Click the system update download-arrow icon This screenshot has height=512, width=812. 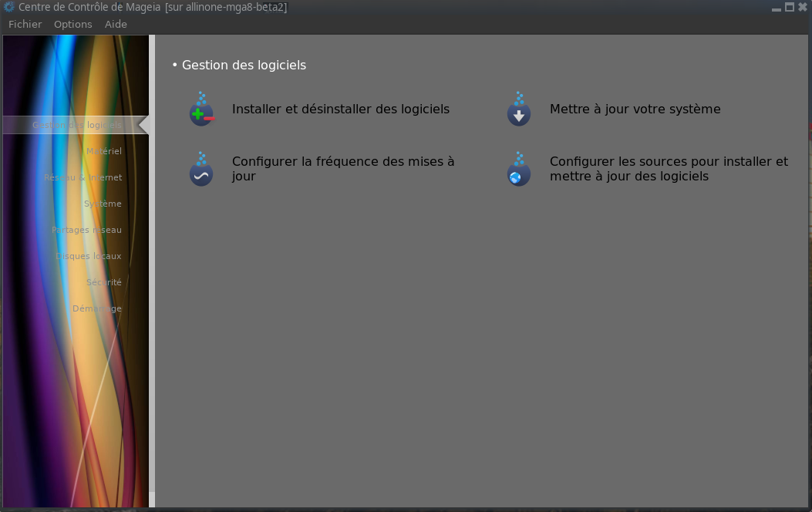point(519,109)
